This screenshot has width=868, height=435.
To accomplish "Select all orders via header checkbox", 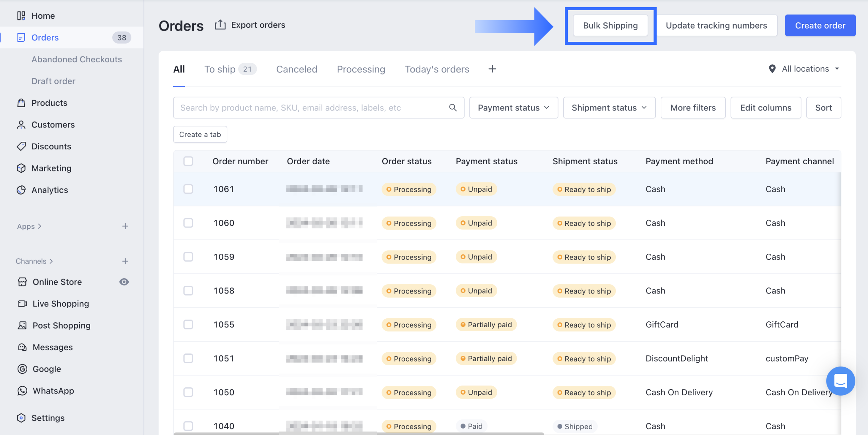I will coord(188,161).
